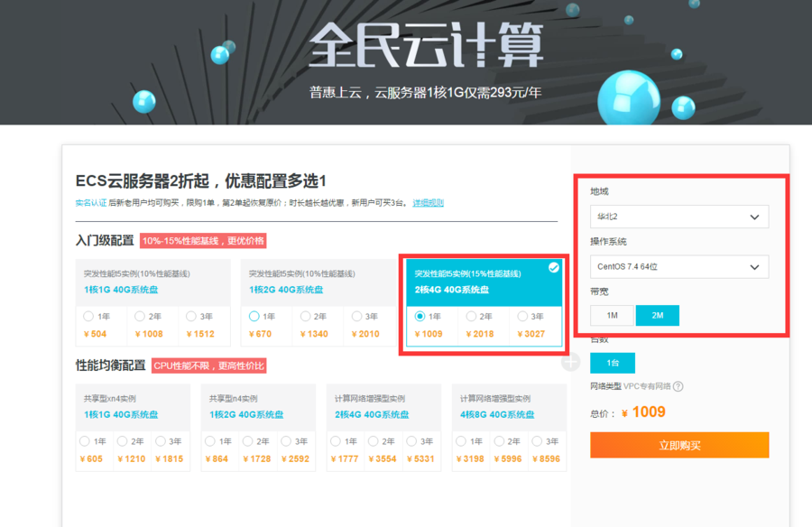The image size is (812, 527).
Task: Select 1M bandwidth option
Action: pos(612,315)
